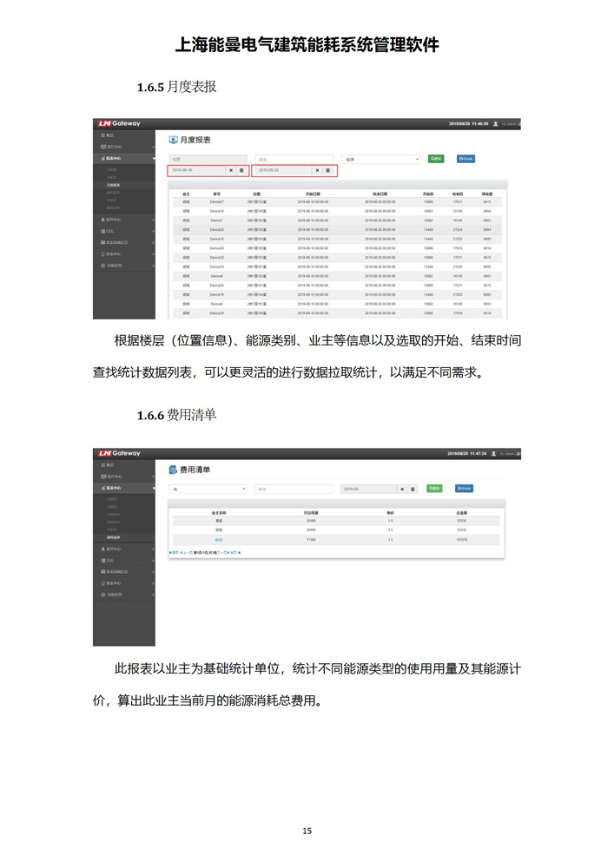Screen dimensions: 614x868
Task: Clear the 2019-08-16 start date with its X icon
Action: 230,171
